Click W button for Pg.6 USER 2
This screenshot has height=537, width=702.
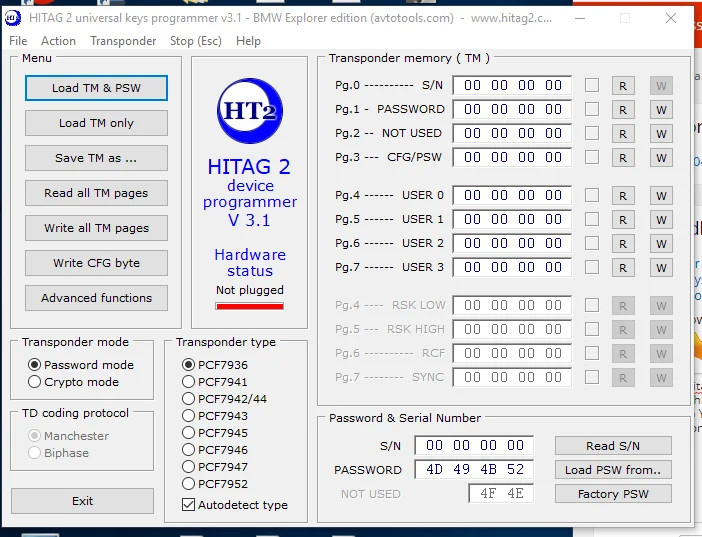click(x=661, y=244)
